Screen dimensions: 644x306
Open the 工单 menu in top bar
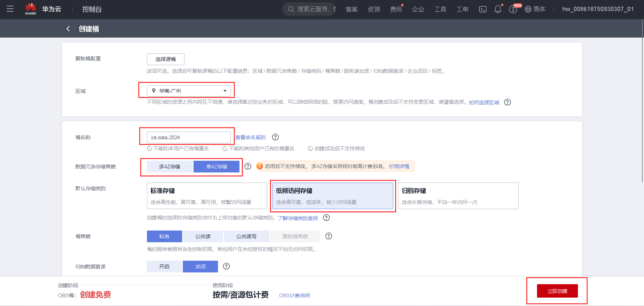click(462, 9)
